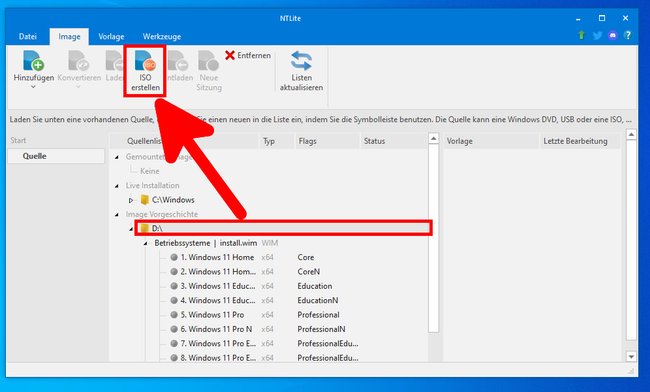This screenshot has height=392, width=650.
Task: Open the Hinzufügen dropdown arrow
Action: 33,87
